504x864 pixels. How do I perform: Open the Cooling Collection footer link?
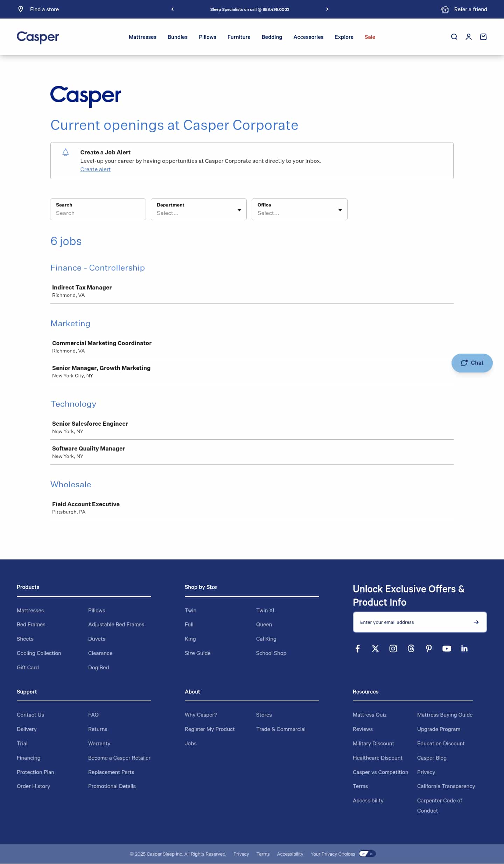coord(39,653)
